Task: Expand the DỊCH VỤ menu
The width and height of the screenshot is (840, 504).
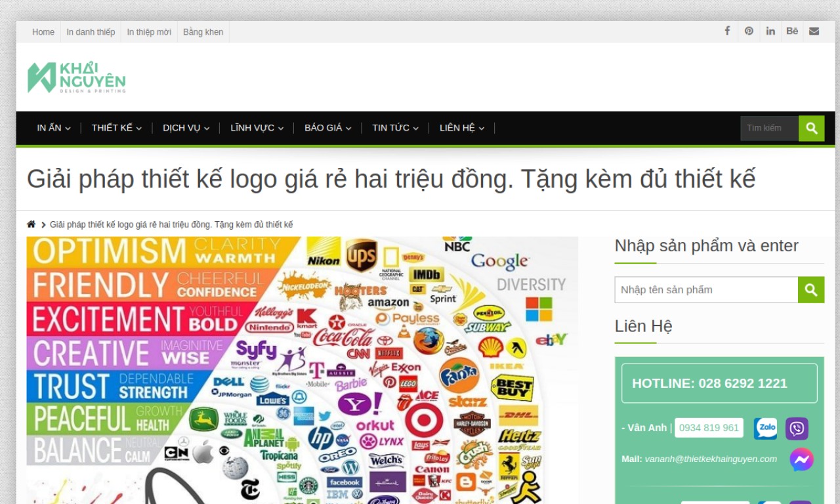Action: (186, 128)
